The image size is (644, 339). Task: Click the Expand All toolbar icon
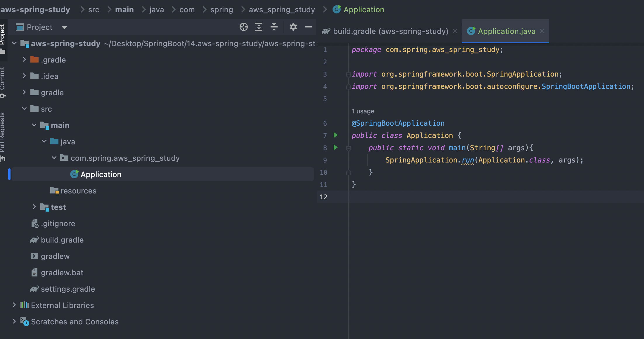[259, 27]
